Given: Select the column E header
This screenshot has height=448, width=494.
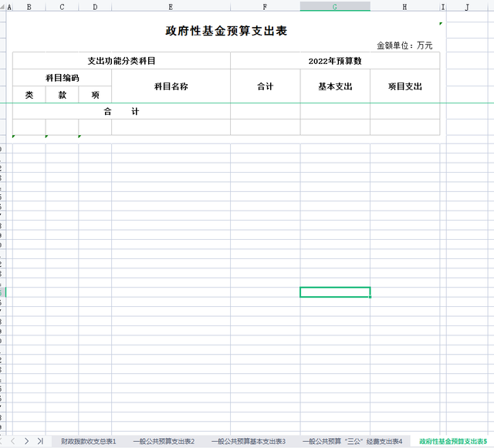Looking at the screenshot, I should tap(171, 6).
